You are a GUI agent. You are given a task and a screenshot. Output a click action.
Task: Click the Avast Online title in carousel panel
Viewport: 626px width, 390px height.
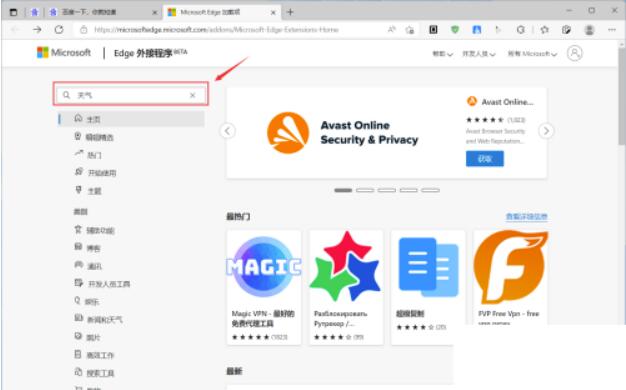tap(507, 102)
